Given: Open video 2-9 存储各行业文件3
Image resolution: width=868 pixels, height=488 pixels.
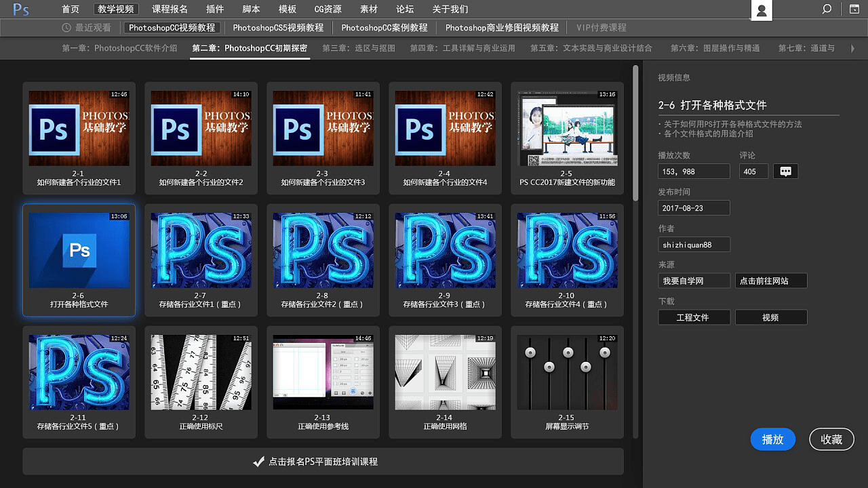Looking at the screenshot, I should 445,260.
